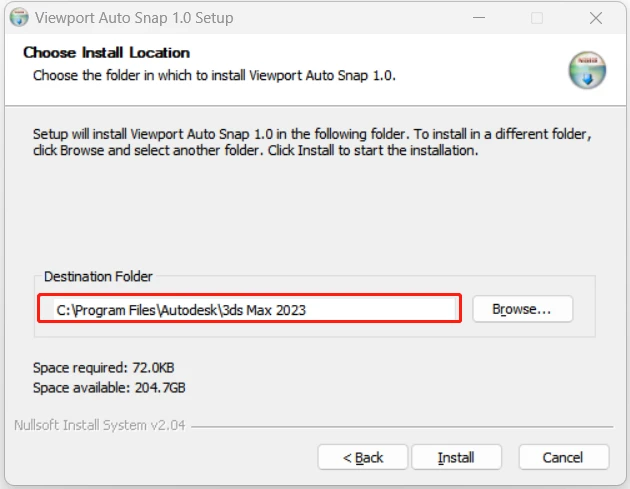Go back with the Back button
The height and width of the screenshot is (489, 630).
[362, 457]
